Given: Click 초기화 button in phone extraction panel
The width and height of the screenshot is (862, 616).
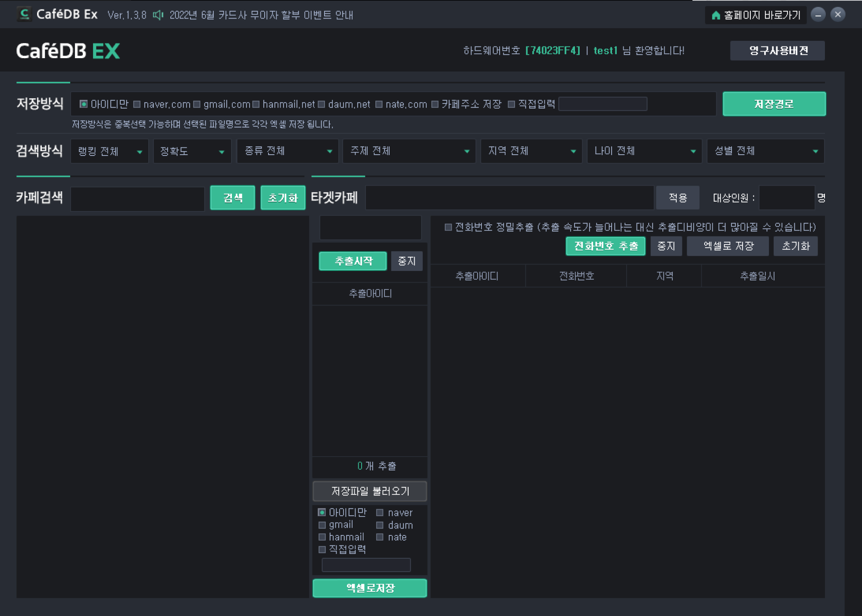Looking at the screenshot, I should (x=796, y=246).
